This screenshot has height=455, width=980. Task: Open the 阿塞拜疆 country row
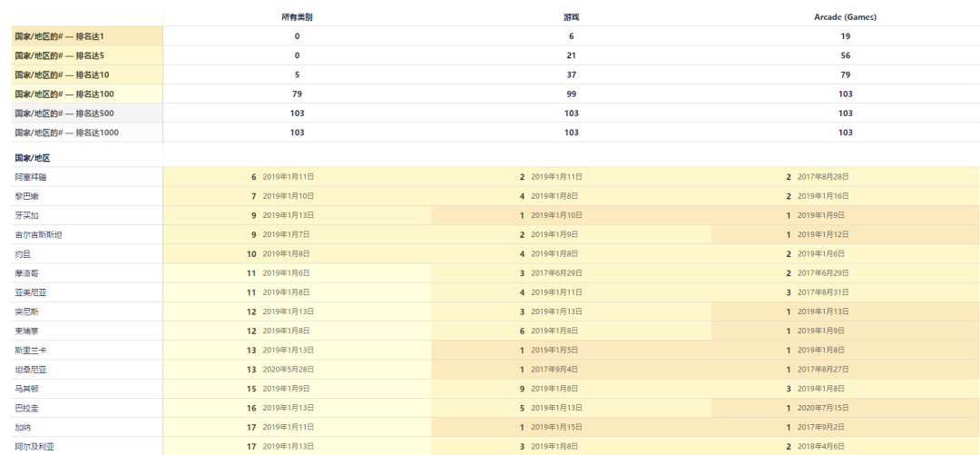30,177
